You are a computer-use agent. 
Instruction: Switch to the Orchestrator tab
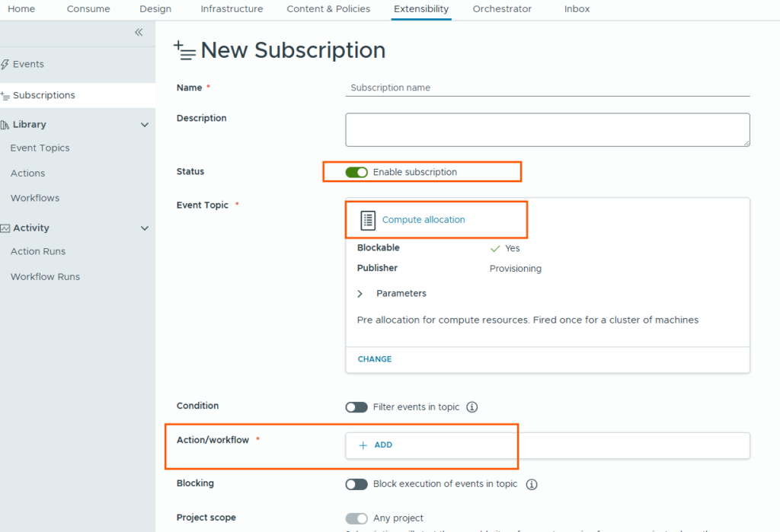(502, 9)
